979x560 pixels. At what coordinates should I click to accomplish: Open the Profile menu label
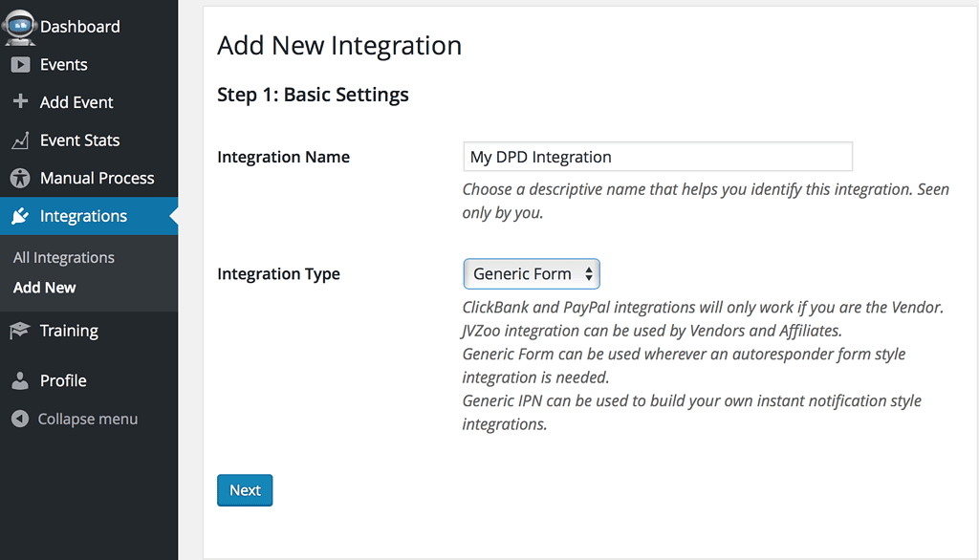pyautogui.click(x=63, y=380)
